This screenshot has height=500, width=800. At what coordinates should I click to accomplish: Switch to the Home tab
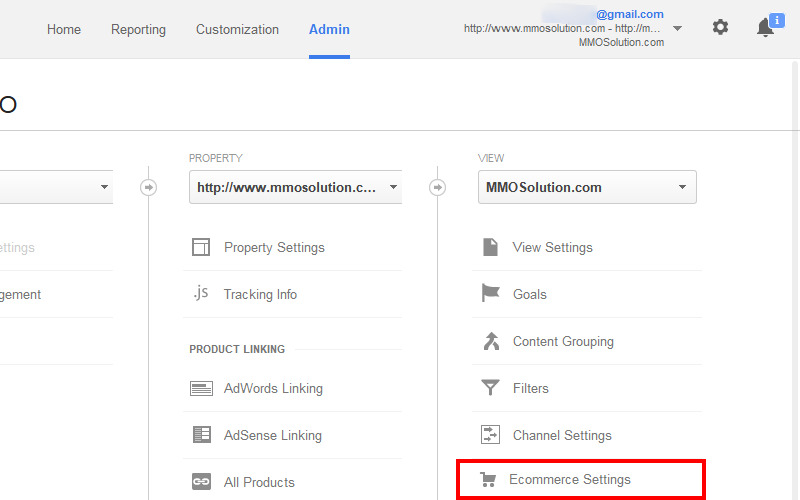click(64, 29)
